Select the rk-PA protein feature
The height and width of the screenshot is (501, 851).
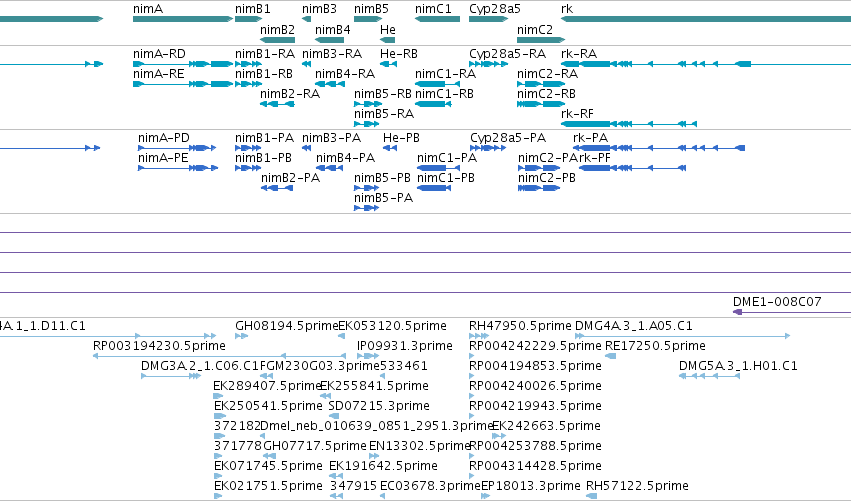point(659,148)
